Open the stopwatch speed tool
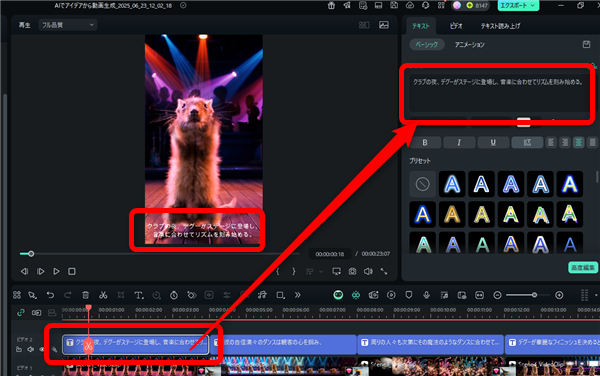Image resolution: width=600 pixels, height=376 pixels. [x=174, y=295]
